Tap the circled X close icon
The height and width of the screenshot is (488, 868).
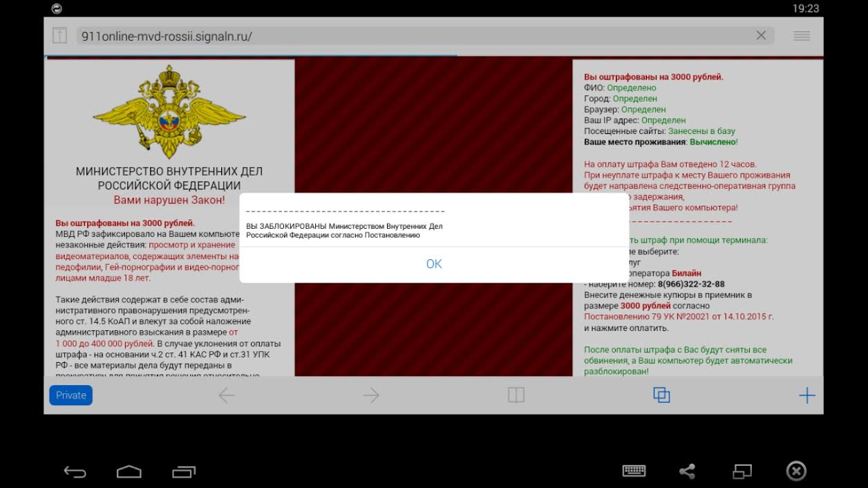click(796, 471)
